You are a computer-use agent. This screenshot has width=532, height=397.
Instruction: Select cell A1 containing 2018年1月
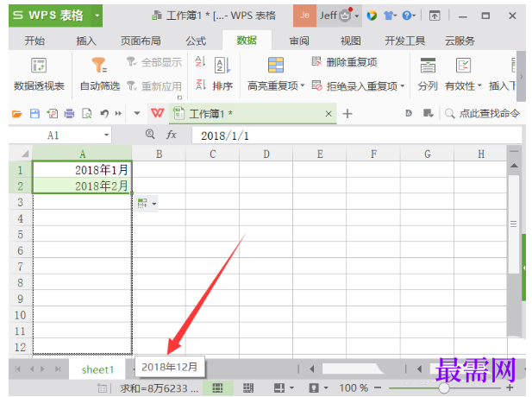tap(82, 169)
